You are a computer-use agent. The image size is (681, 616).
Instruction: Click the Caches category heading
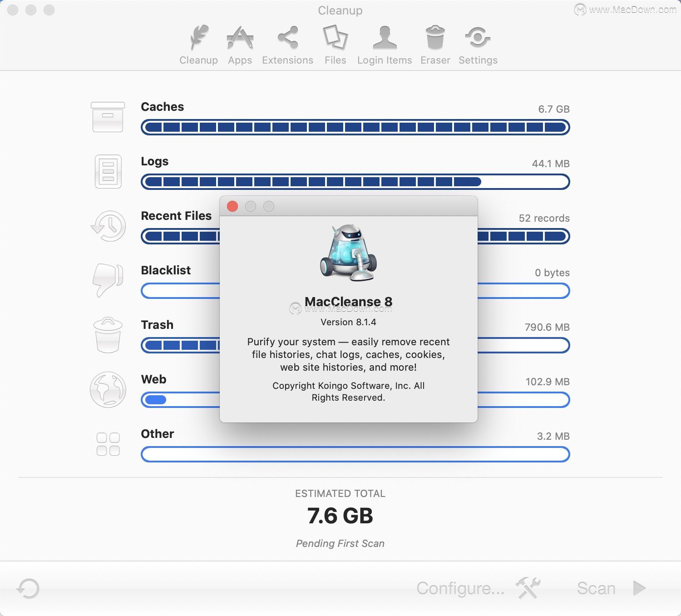(163, 107)
